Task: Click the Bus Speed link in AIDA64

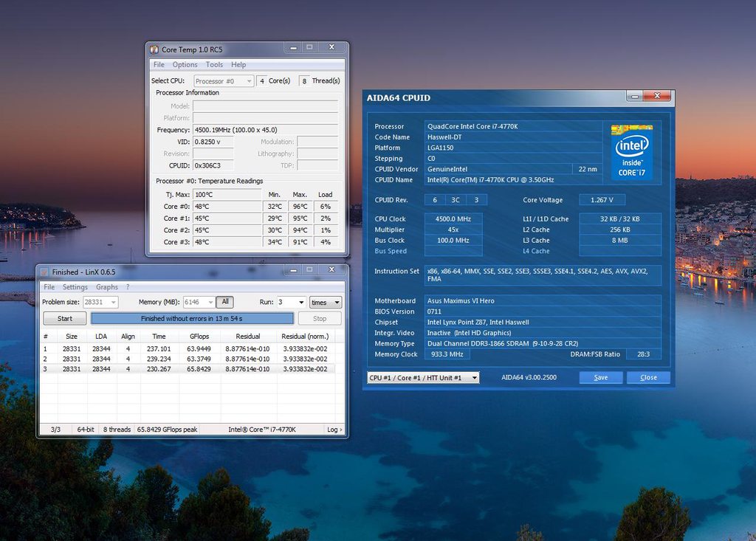Action: click(391, 251)
